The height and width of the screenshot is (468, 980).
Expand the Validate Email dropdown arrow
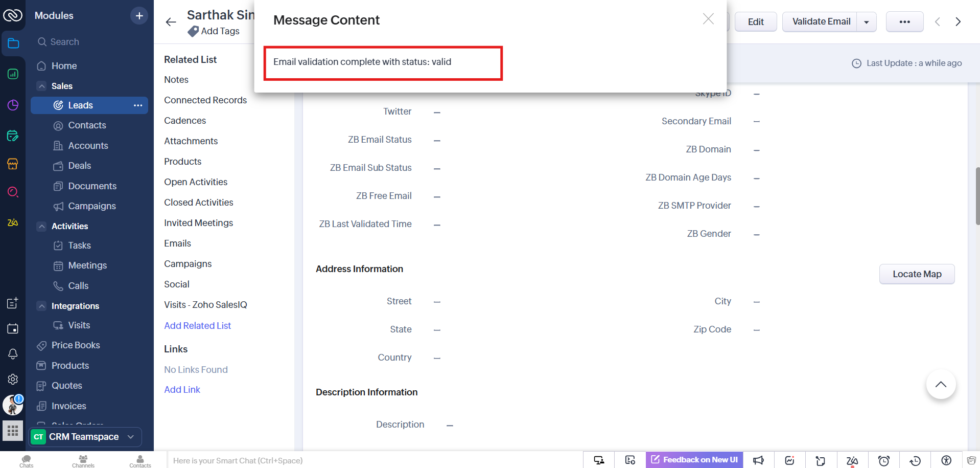coord(867,22)
